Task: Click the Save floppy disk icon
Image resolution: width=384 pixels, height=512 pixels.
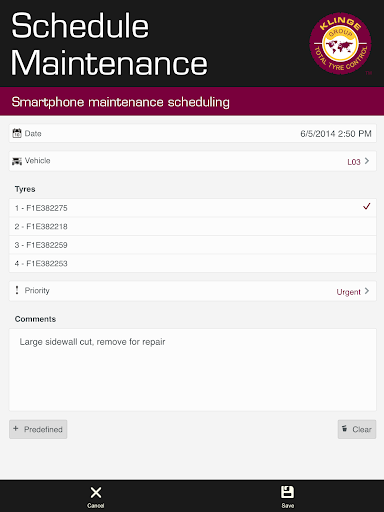Action: point(287,492)
